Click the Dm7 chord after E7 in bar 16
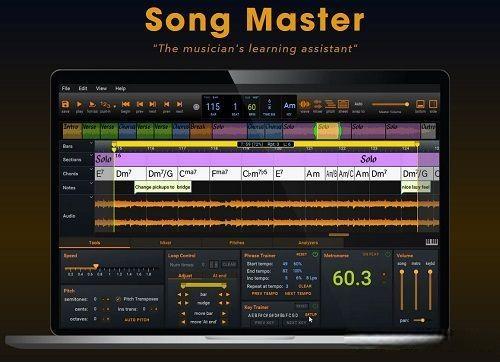 [130, 174]
